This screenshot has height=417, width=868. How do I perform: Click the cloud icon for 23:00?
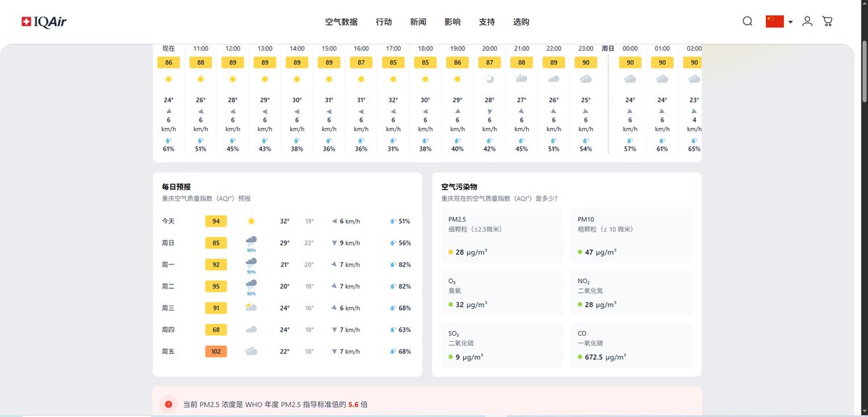tap(586, 79)
